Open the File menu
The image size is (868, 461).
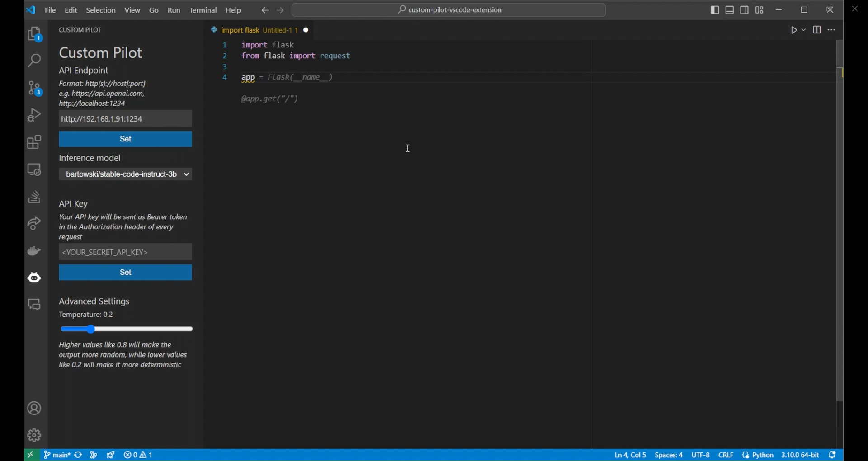coord(51,10)
